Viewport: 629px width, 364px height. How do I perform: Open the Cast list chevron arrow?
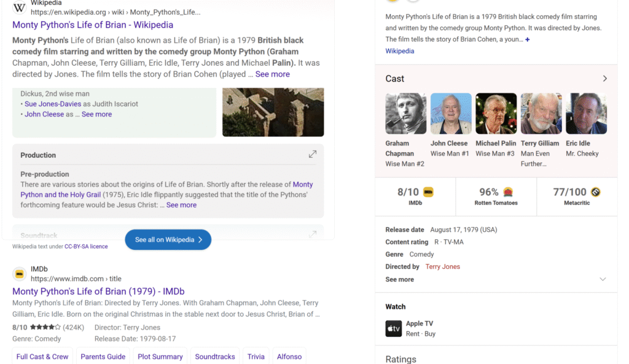(604, 79)
